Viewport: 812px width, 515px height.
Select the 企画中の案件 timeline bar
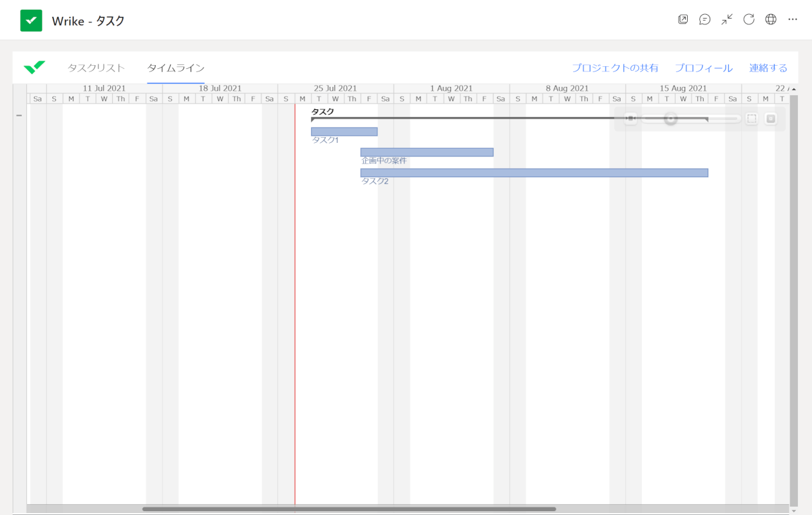(x=427, y=152)
